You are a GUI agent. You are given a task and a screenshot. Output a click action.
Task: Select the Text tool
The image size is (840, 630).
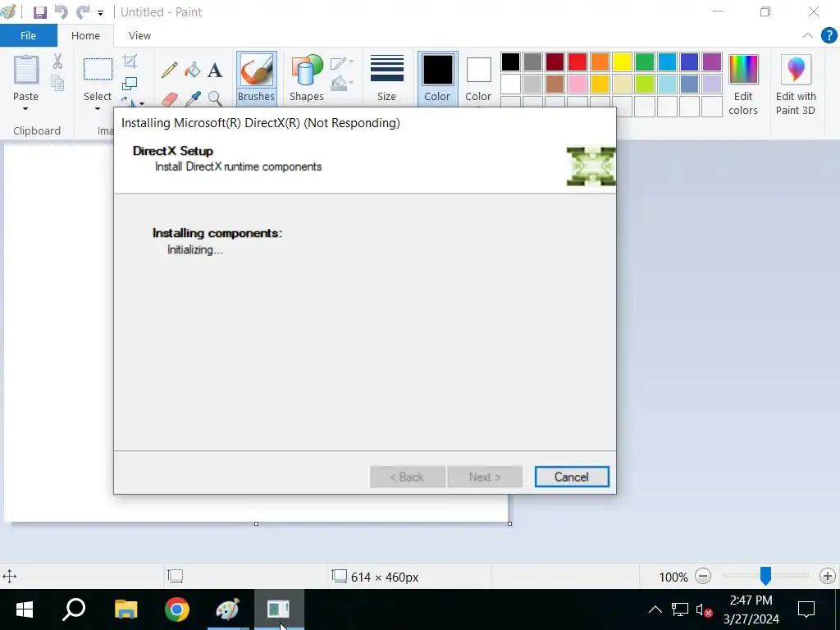[x=215, y=70]
